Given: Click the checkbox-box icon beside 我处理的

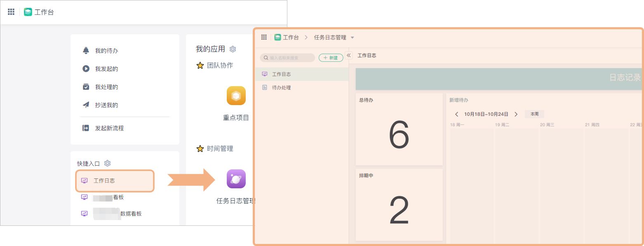Looking at the screenshot, I should coord(86,87).
